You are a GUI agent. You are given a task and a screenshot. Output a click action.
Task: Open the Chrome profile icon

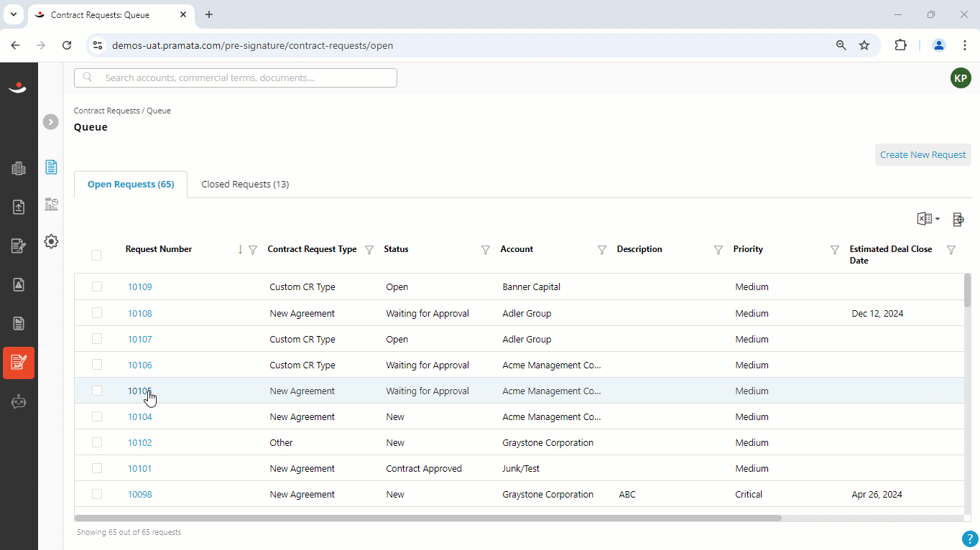(x=939, y=45)
